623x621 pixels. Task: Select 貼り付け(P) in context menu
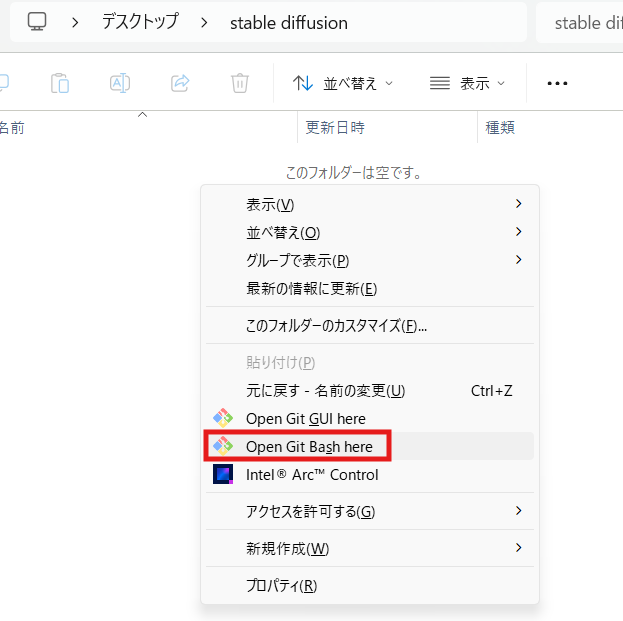coord(370,362)
